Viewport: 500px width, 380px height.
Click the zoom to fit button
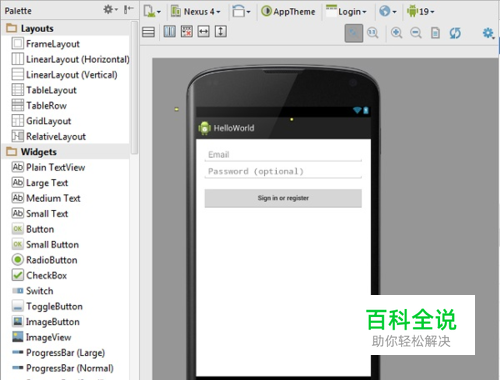click(x=354, y=33)
